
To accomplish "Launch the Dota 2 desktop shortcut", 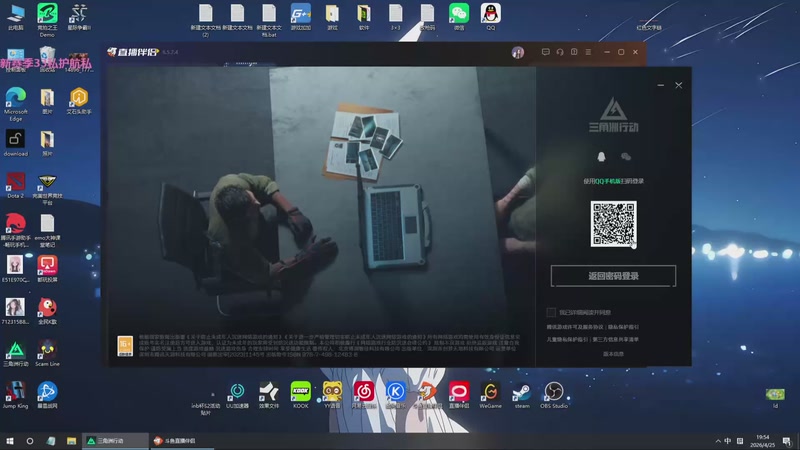I will [15, 185].
